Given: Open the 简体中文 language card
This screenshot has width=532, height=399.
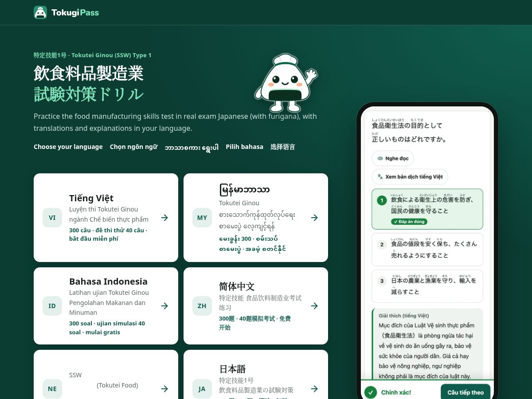Looking at the screenshot, I should (256, 306).
